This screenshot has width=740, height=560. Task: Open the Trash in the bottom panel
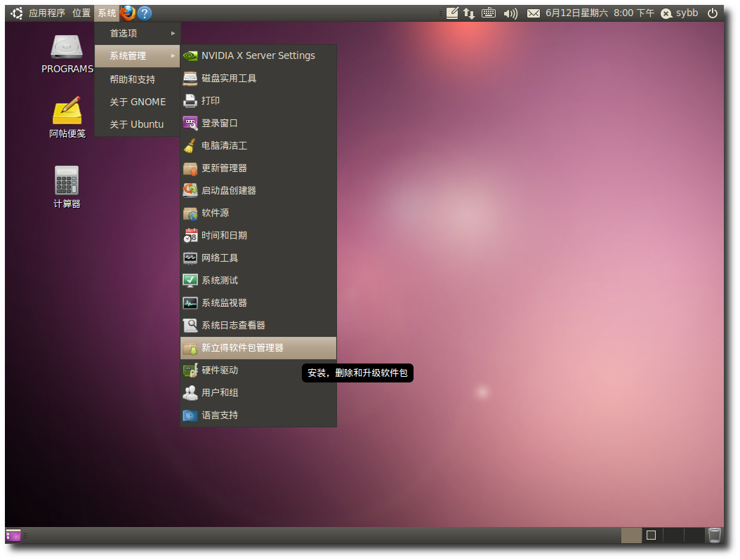pos(715,535)
